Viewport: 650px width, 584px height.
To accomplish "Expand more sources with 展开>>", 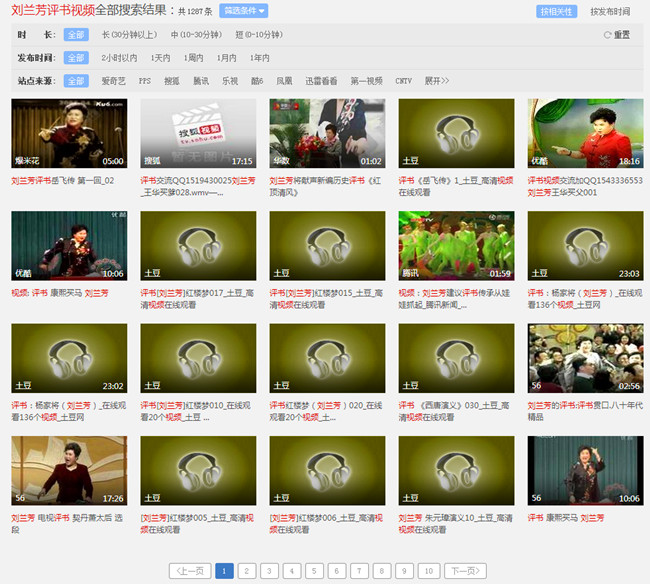I will (x=437, y=80).
